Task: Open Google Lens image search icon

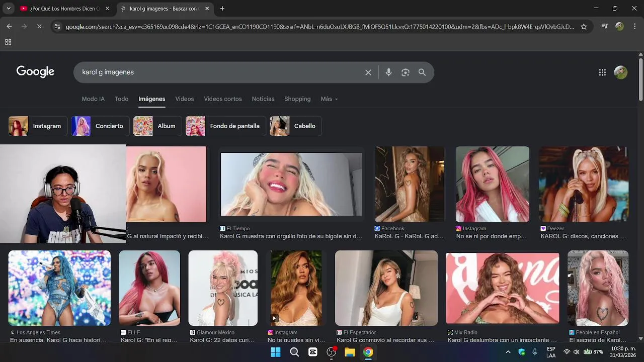Action: pyautogui.click(x=406, y=72)
